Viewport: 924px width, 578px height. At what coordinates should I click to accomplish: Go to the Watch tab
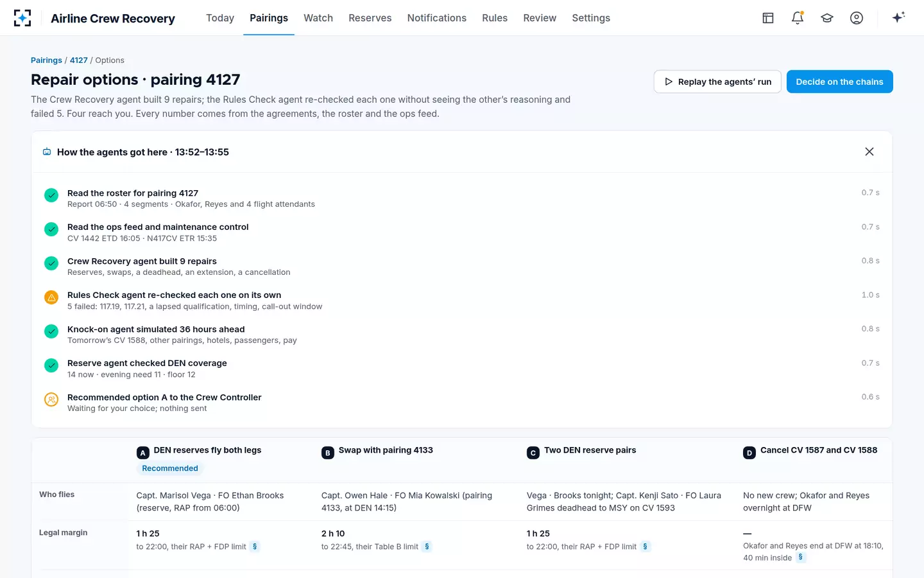pos(318,18)
